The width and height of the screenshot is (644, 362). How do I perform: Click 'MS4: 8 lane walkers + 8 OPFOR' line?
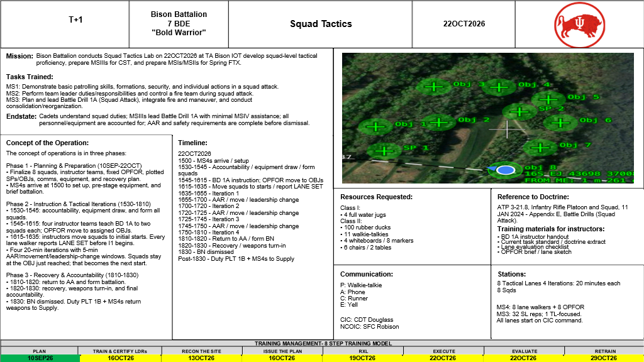pyautogui.click(x=540, y=307)
